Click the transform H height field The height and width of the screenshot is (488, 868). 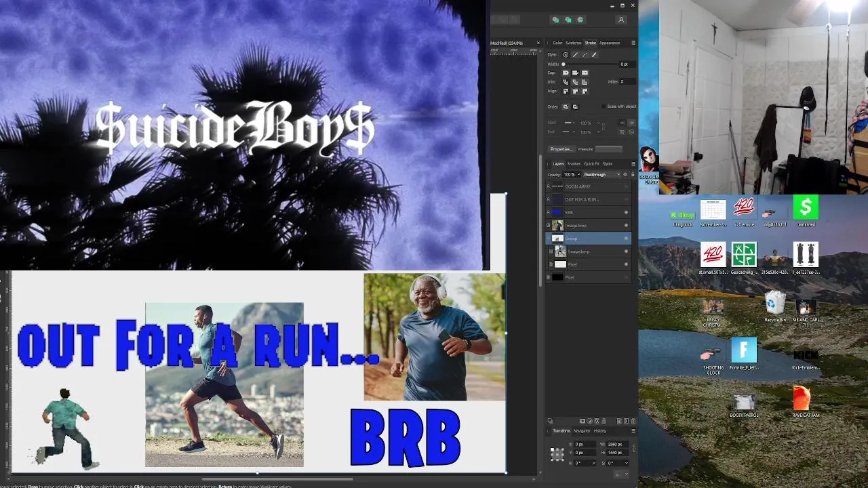[618, 453]
